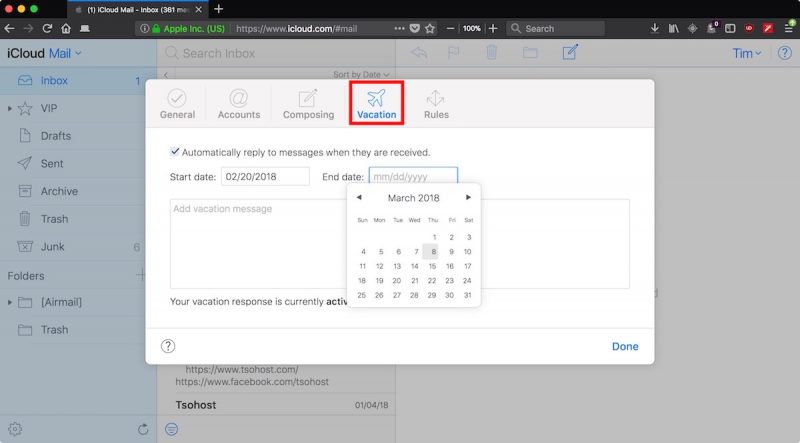This screenshot has width=800, height=443.
Task: Click the browser reload button
Action: (x=47, y=29)
